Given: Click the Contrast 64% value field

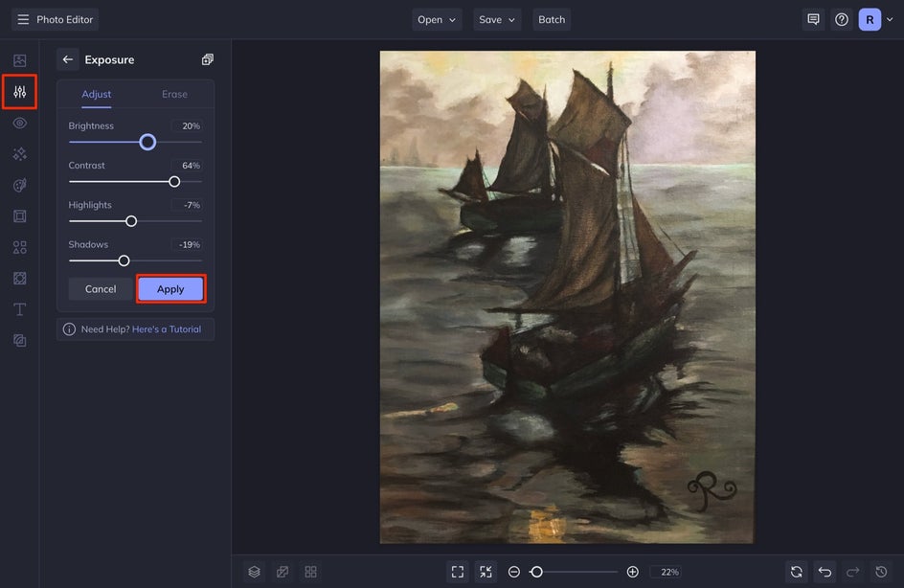Looking at the screenshot, I should [187, 166].
